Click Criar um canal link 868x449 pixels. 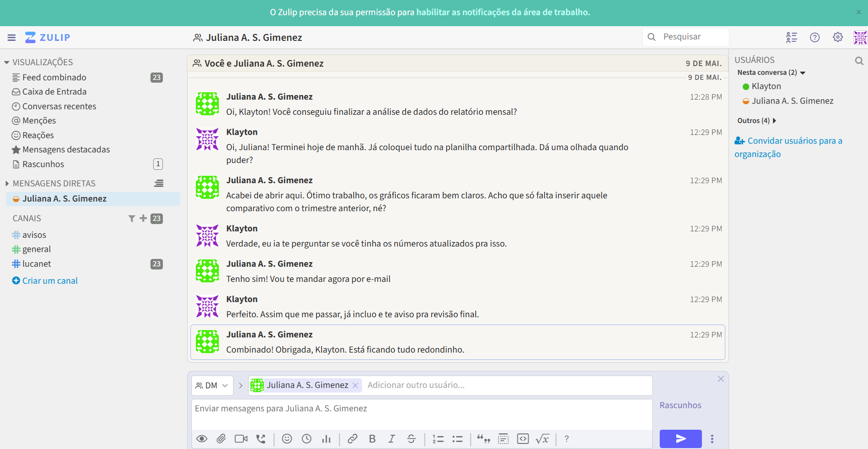pos(50,281)
